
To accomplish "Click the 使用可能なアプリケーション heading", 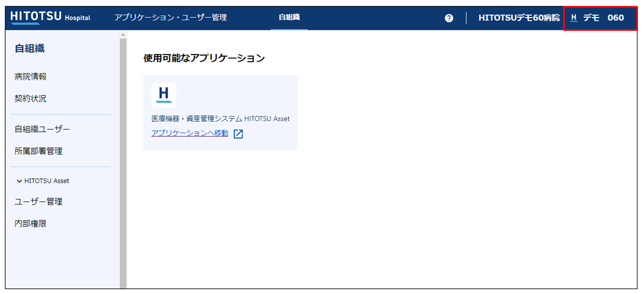I will coord(204,58).
